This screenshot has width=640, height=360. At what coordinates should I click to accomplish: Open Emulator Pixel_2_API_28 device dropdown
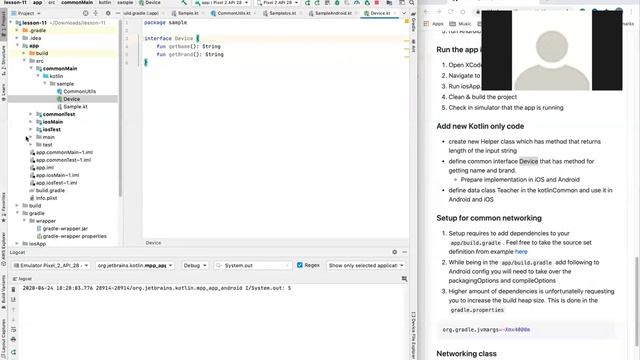pos(51,266)
